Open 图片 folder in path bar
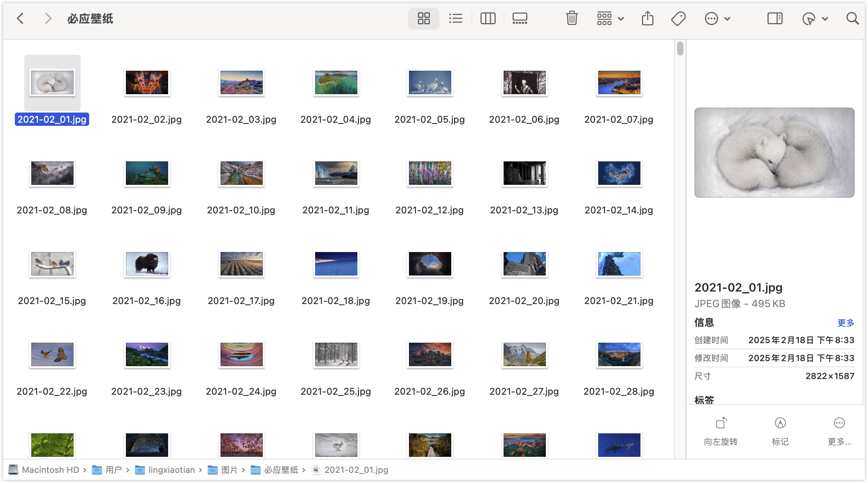The image size is (868, 483). click(229, 470)
